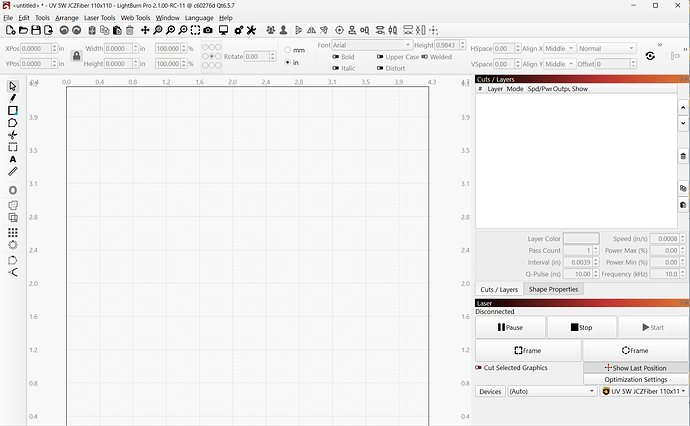
Task: Click the Redo icon in the toolbar
Action: point(77,30)
